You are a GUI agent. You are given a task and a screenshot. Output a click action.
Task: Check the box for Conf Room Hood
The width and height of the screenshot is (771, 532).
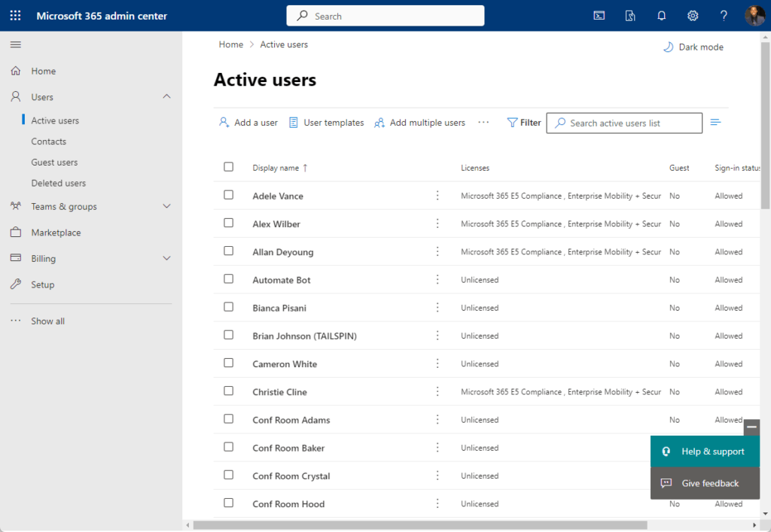click(229, 503)
